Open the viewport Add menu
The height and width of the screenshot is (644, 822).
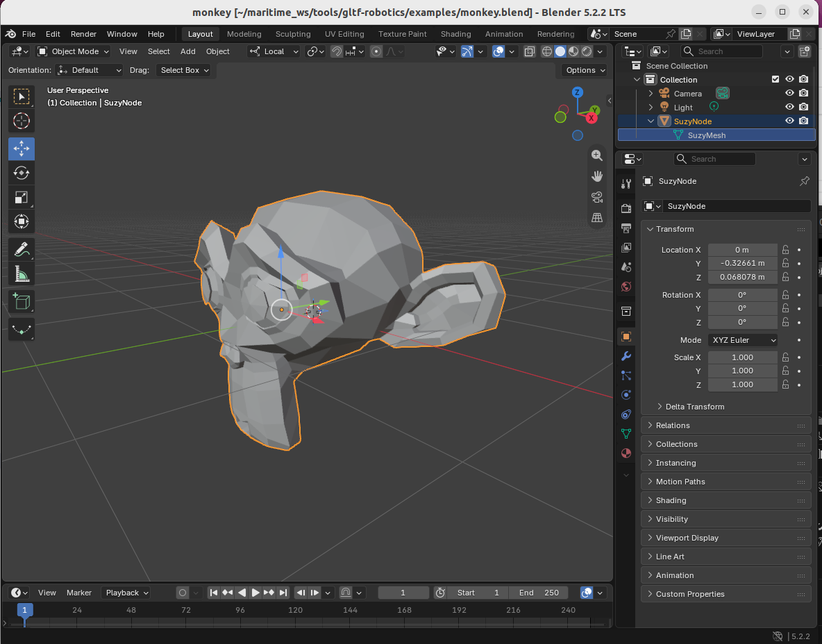tap(187, 51)
